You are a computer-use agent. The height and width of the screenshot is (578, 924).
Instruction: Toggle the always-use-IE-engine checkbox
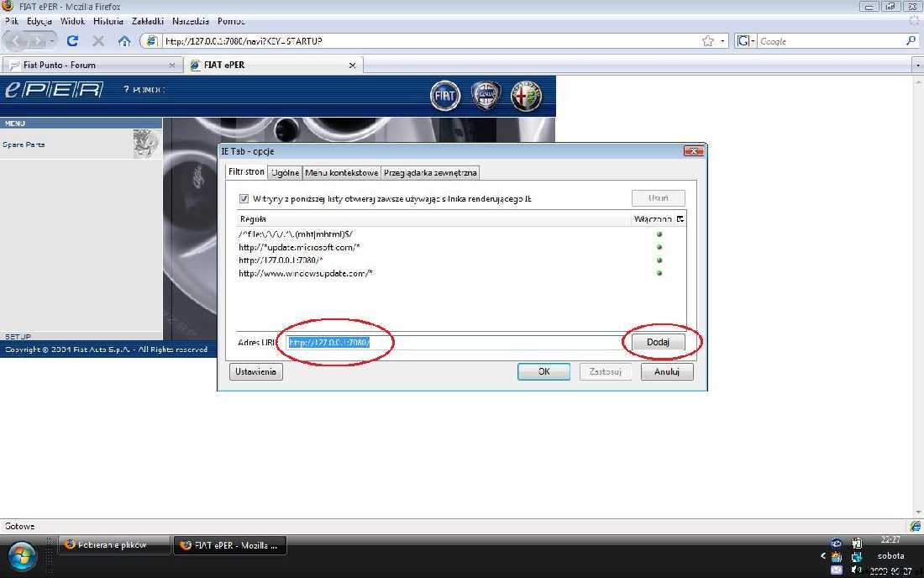[x=244, y=198]
